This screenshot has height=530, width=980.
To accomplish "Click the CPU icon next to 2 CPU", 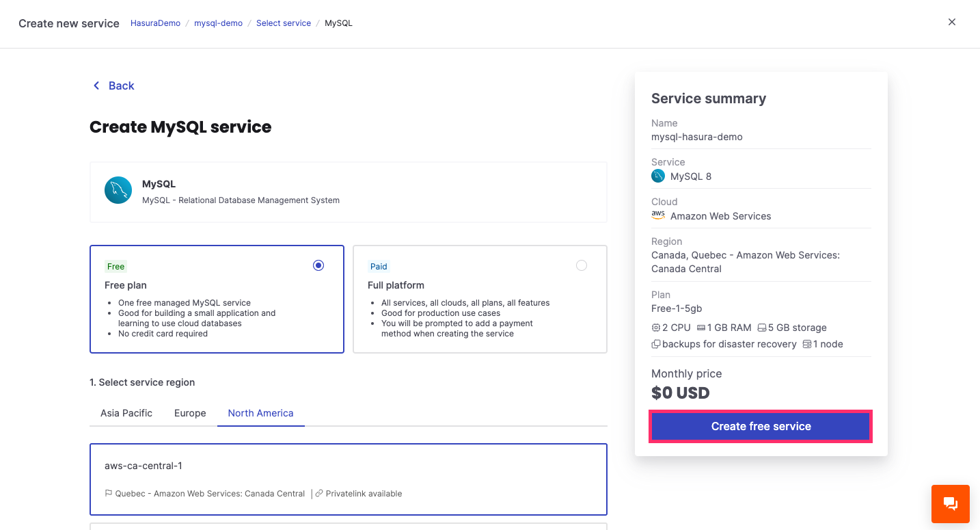I will click(x=655, y=328).
